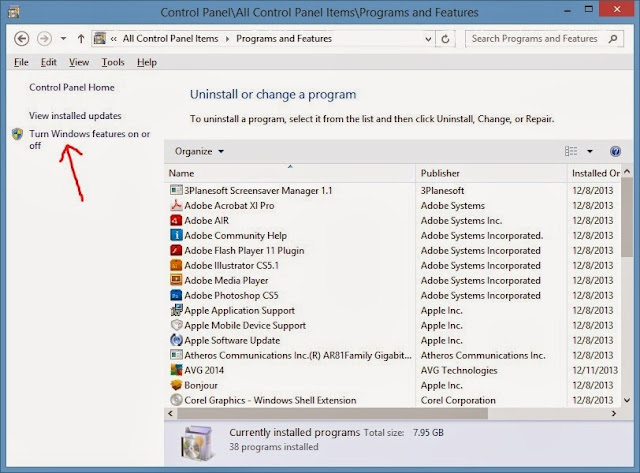Go to Control Panel Home
Screen dimensions: 640x473
[x=72, y=87]
